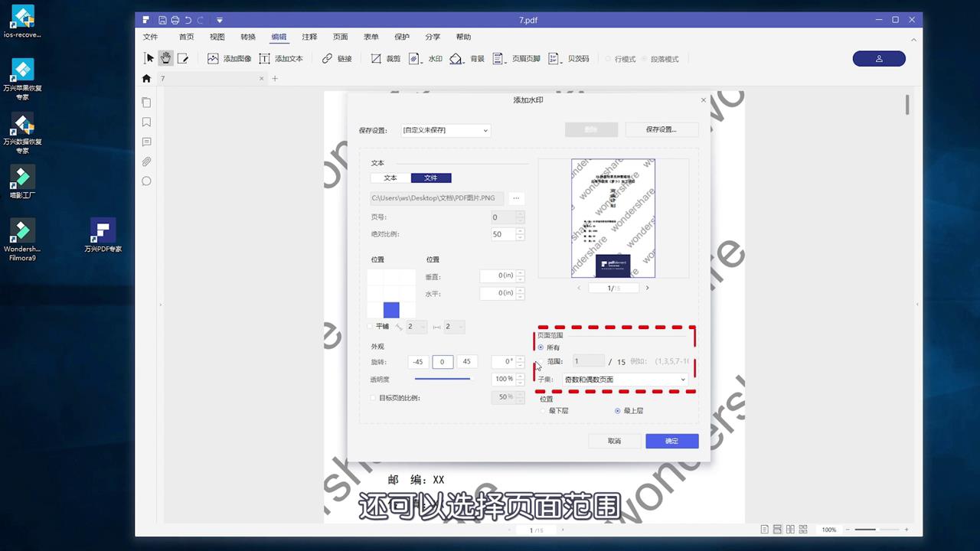Screen dimensions: 980x551
Task: Open the 保存设置 preset dropdown
Action: (x=446, y=130)
